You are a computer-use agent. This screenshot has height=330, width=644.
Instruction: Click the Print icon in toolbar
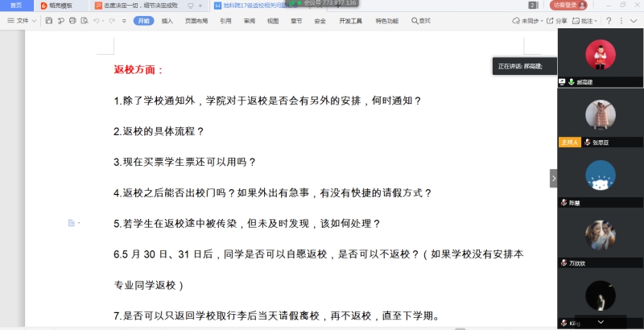72,21
